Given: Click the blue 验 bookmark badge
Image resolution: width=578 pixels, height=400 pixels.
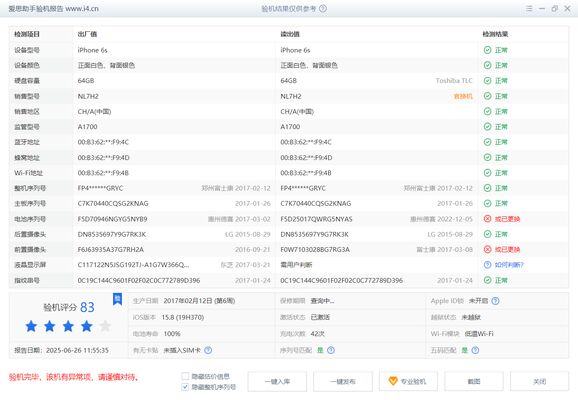Looking at the screenshot, I should pyautogui.click(x=117, y=299).
